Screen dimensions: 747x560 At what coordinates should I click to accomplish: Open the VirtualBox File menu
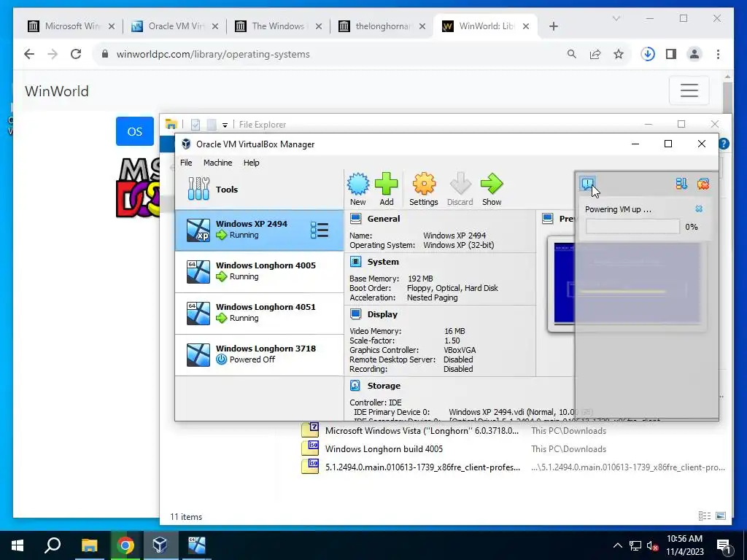pyautogui.click(x=186, y=163)
